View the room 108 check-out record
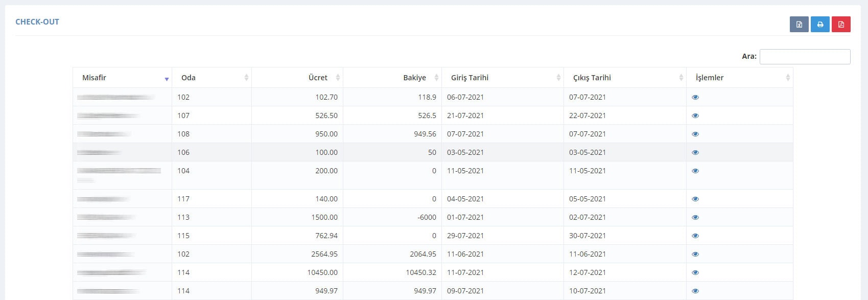Viewport: 868px width, 300px height. (695, 134)
